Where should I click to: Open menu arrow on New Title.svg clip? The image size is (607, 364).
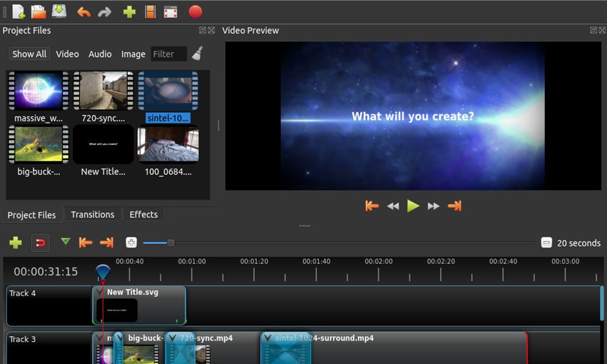pos(100,292)
